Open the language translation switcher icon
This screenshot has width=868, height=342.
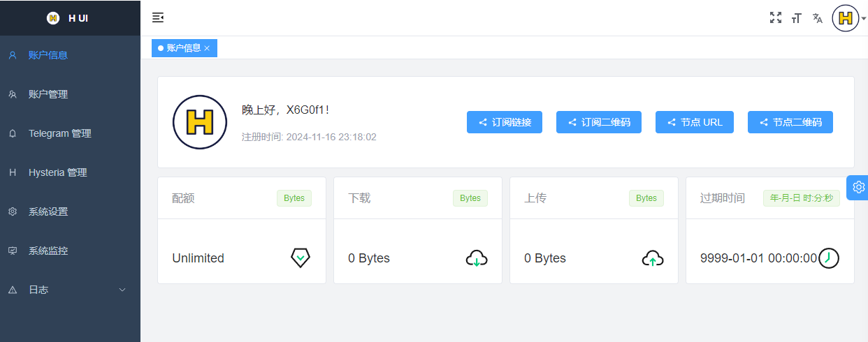(x=817, y=18)
